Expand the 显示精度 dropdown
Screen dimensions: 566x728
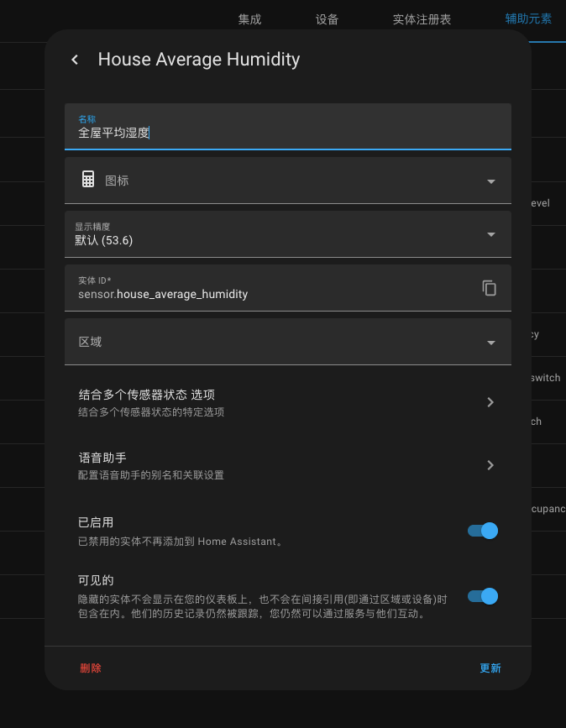coord(491,234)
